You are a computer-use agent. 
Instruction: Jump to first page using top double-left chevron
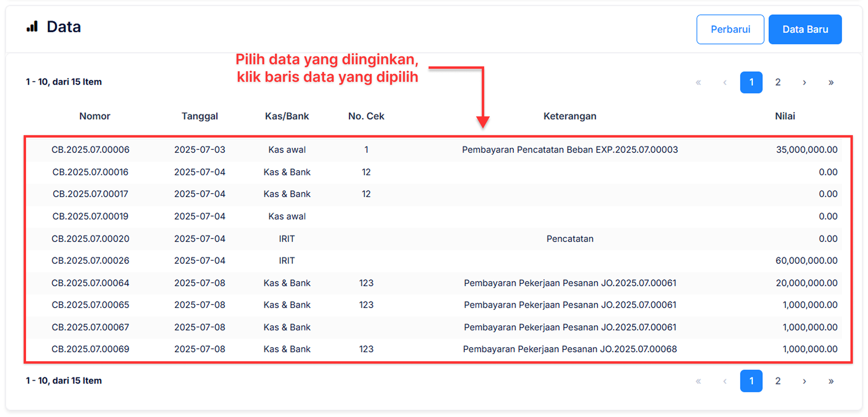pos(699,82)
